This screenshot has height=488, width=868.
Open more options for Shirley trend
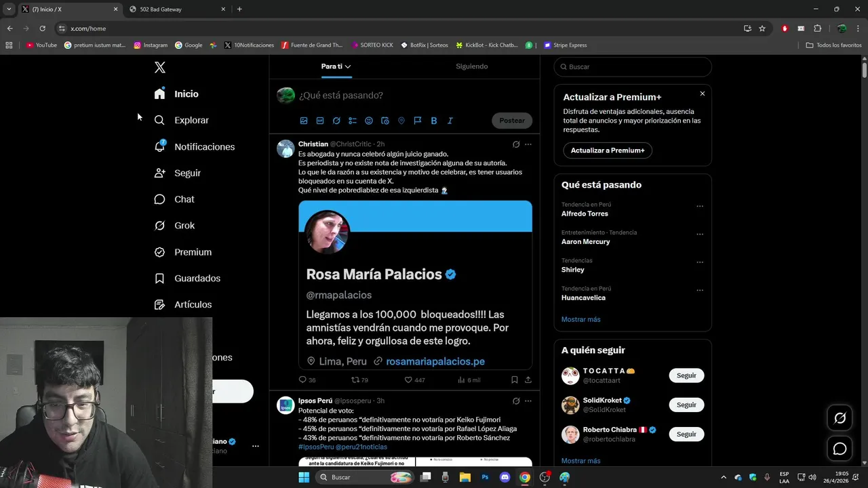coord(700,262)
